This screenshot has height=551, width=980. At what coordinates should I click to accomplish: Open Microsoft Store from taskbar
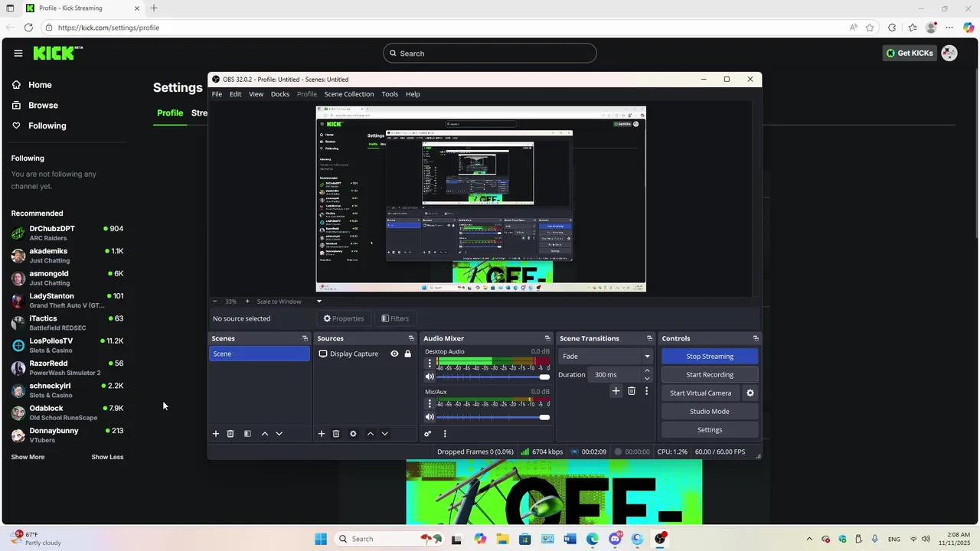524,539
